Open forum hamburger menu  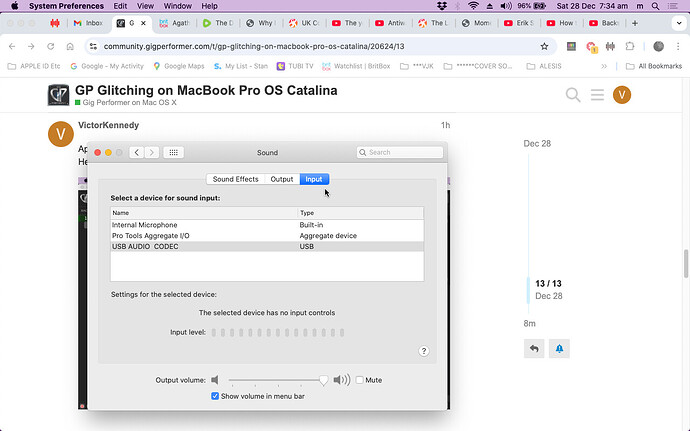click(x=597, y=95)
